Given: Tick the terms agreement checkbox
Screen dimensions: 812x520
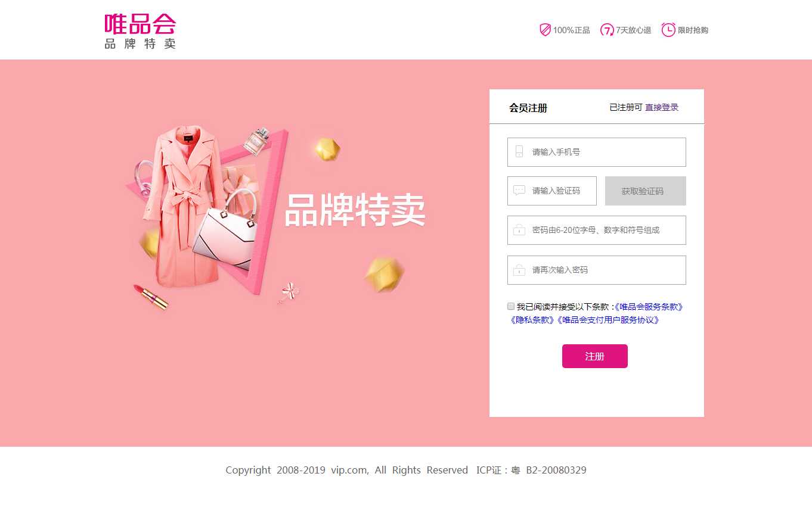Looking at the screenshot, I should tap(511, 306).
